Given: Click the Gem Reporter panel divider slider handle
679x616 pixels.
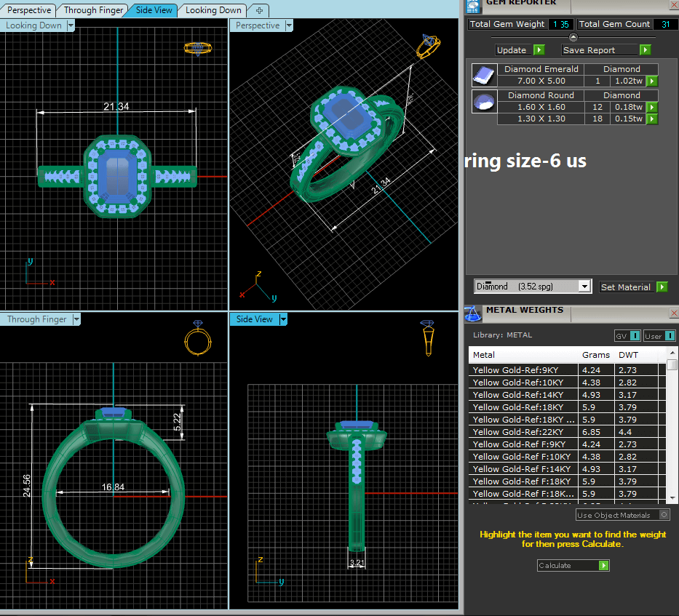Looking at the screenshot, I should [573, 37].
